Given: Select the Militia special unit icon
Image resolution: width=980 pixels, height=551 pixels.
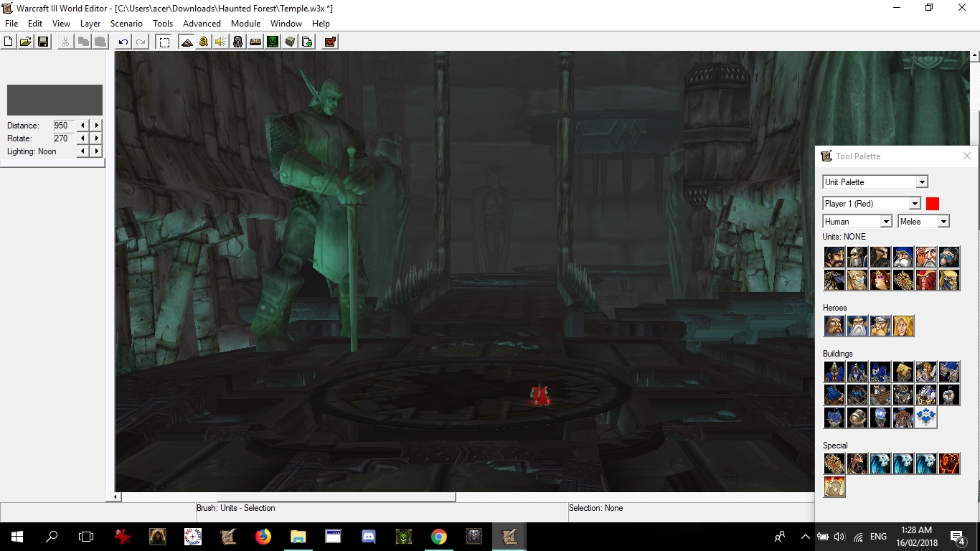Looking at the screenshot, I should pyautogui.click(x=857, y=463).
